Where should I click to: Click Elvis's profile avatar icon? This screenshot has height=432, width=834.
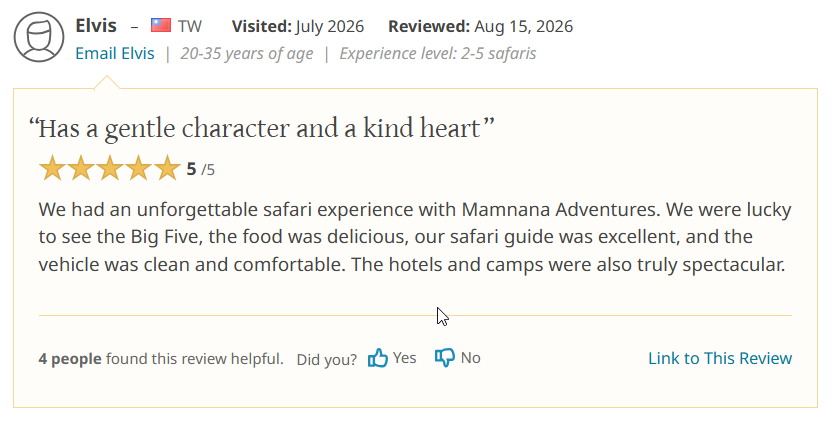click(39, 37)
